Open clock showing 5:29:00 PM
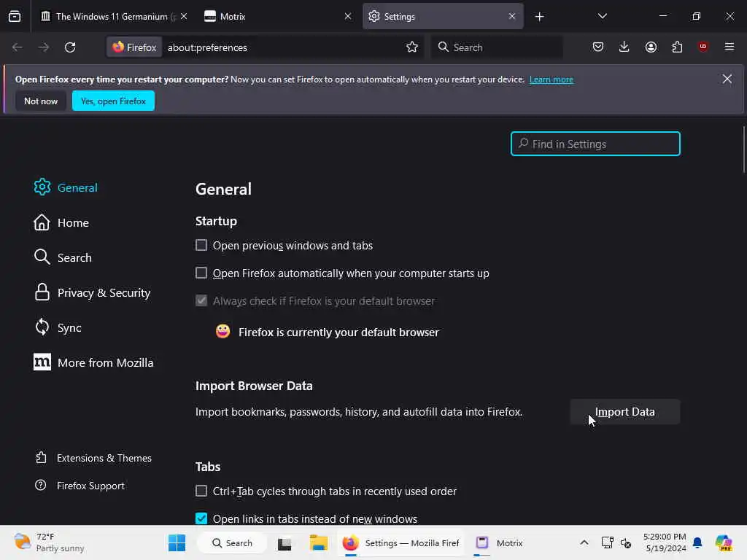Screen dimensions: 747x560 (665, 542)
